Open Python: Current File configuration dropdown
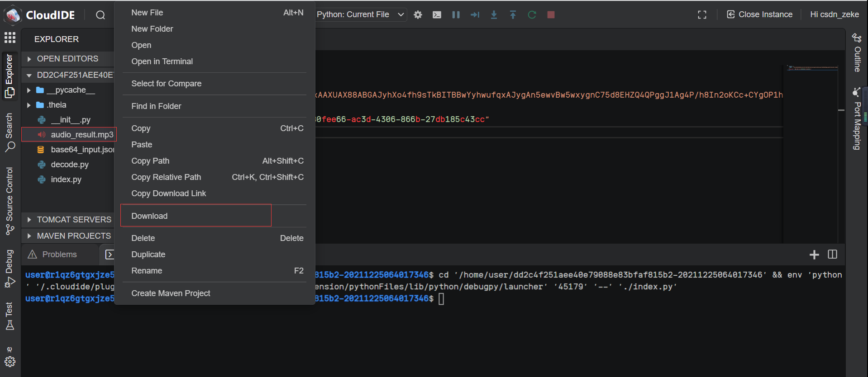This screenshot has width=868, height=377. [360, 14]
